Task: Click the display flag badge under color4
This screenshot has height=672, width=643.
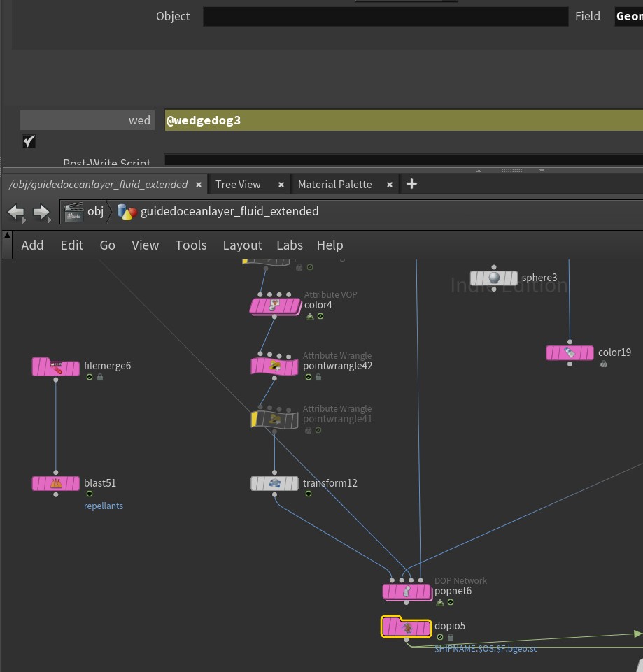Action: tap(310, 316)
